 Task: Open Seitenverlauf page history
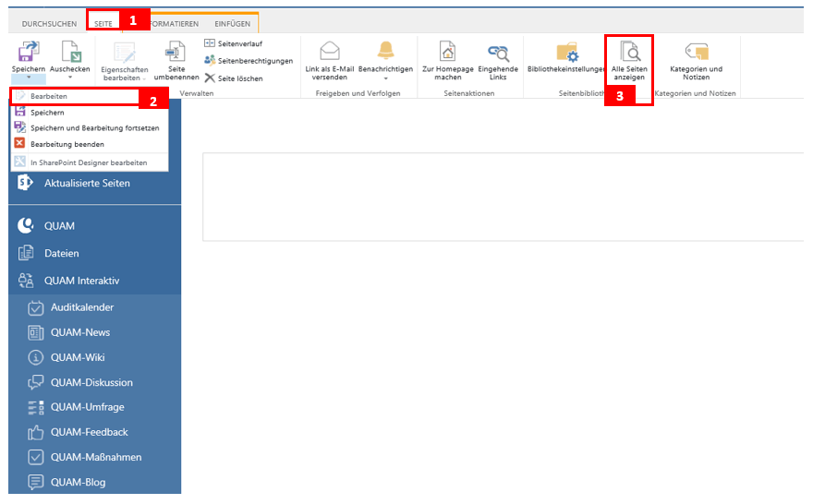click(234, 43)
